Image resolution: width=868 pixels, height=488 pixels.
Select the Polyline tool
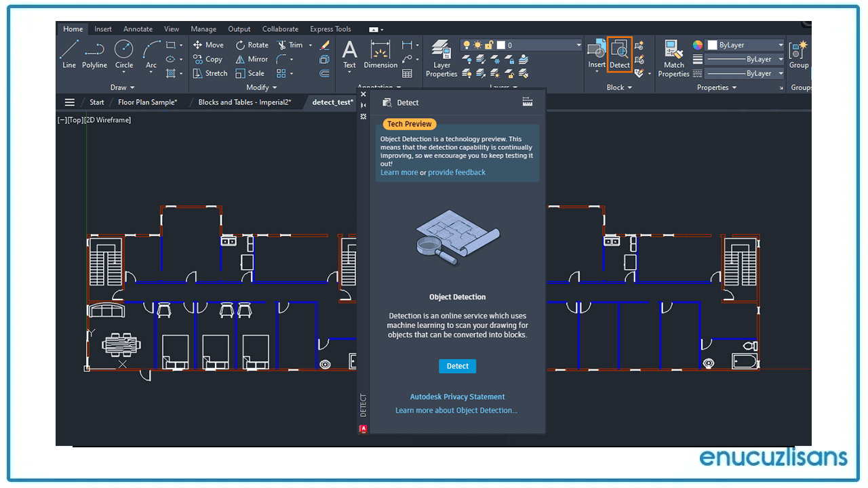pos(94,54)
